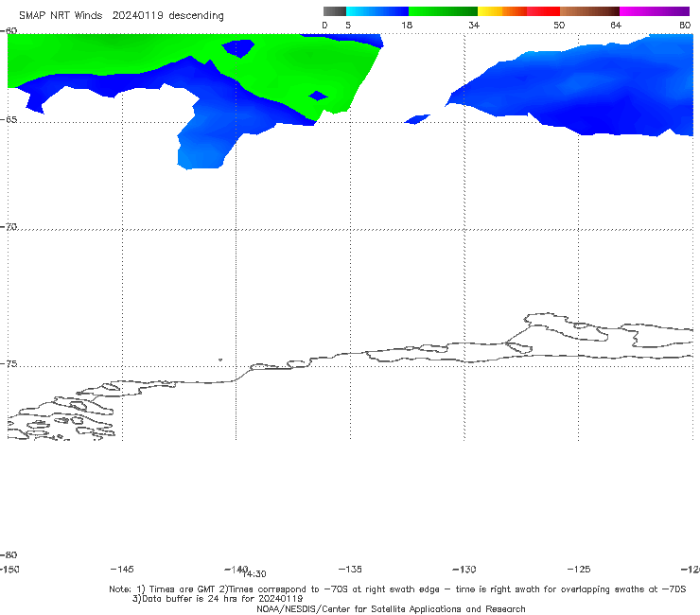Click the NOAA/NESDIS credit line

(391, 608)
